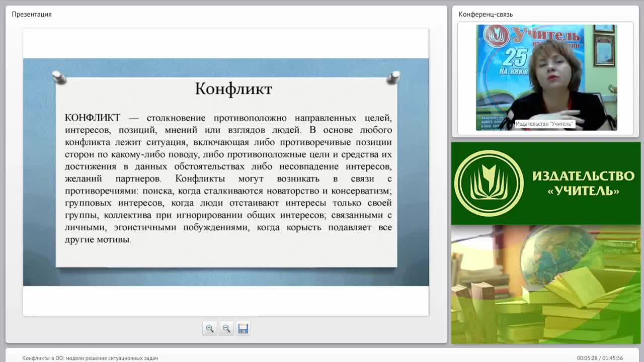Click the Издательство «Учитель» green banner
This screenshot has width=644, height=362.
point(546,184)
